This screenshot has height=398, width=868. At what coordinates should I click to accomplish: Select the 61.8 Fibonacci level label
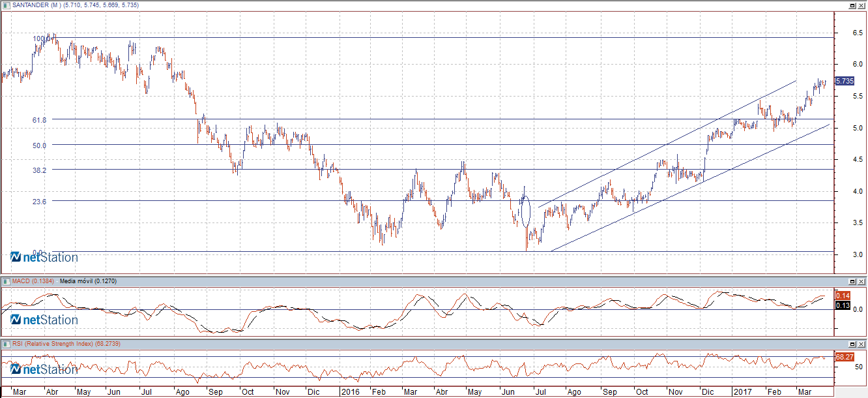pos(39,120)
